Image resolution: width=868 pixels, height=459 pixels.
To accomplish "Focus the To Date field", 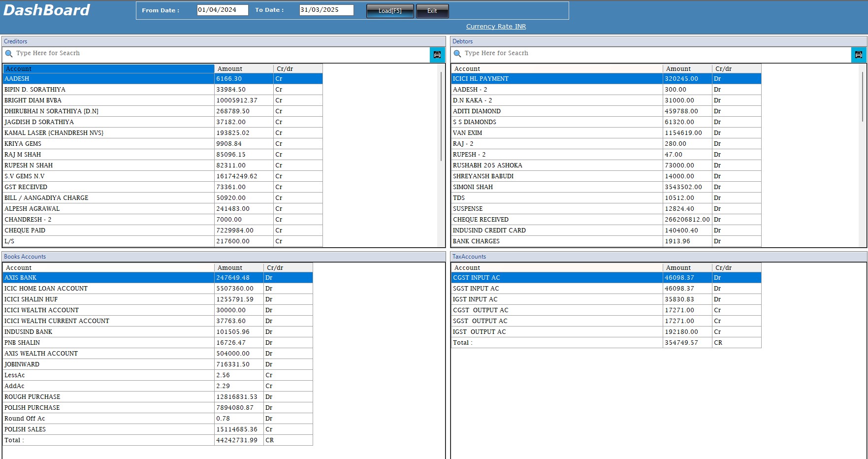I will (326, 10).
